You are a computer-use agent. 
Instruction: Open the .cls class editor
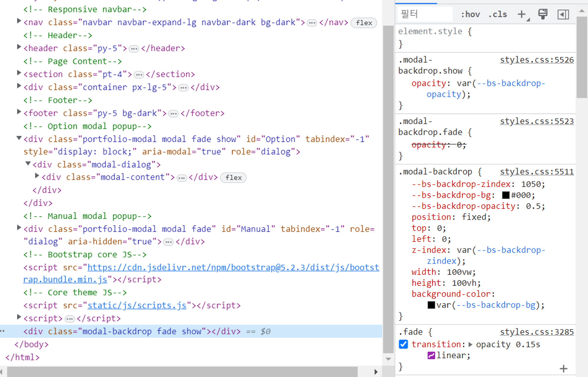[497, 14]
